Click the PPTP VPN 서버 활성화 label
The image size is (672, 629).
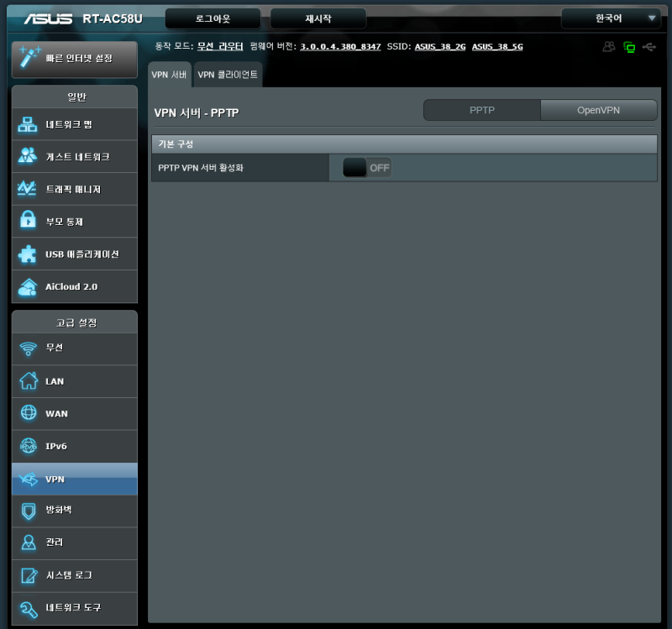(201, 168)
